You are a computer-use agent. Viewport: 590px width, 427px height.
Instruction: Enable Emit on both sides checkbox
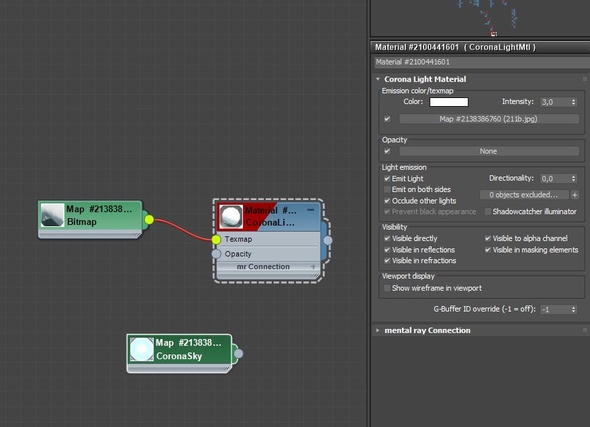pos(387,189)
